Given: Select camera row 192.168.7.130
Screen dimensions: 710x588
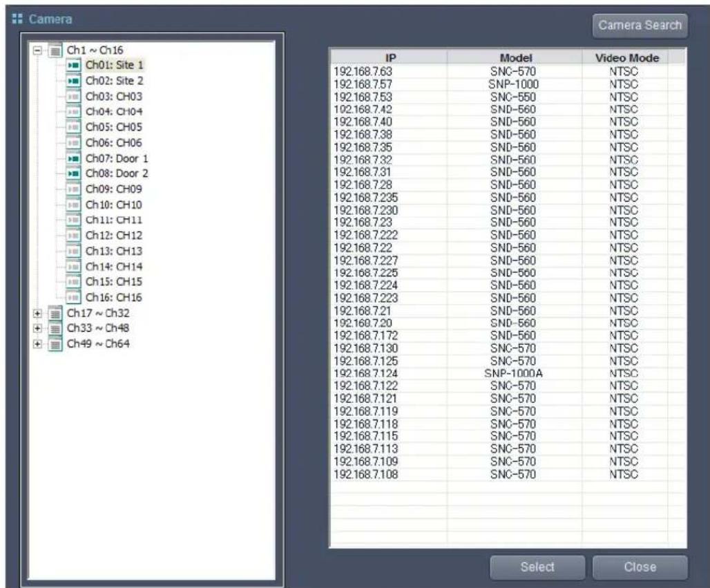Looking at the screenshot, I should pos(508,348).
